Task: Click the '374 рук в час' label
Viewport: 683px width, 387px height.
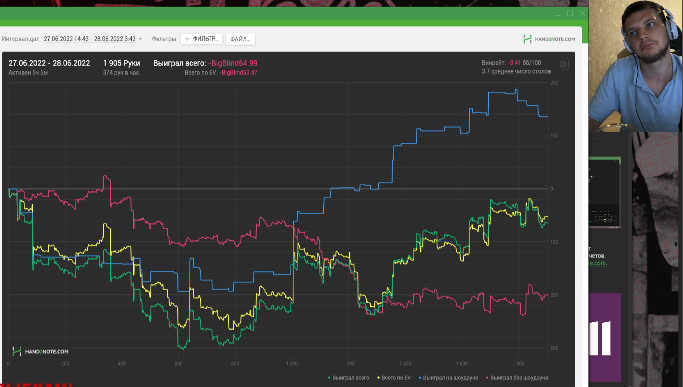Action: pos(121,73)
